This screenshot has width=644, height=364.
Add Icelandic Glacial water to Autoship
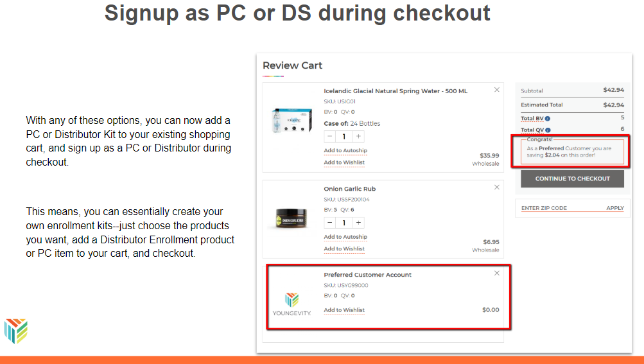345,151
